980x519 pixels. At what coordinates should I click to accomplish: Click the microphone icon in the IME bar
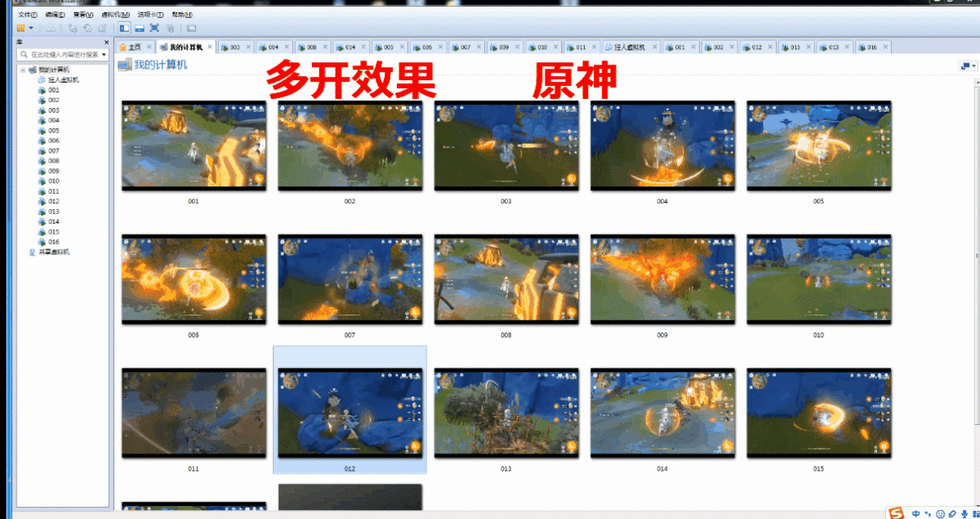pyautogui.click(x=964, y=513)
